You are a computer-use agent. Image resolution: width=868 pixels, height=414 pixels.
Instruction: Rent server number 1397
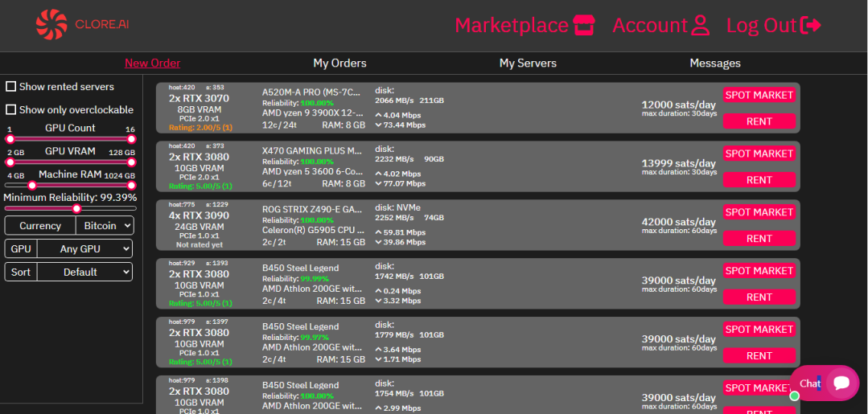(x=759, y=356)
